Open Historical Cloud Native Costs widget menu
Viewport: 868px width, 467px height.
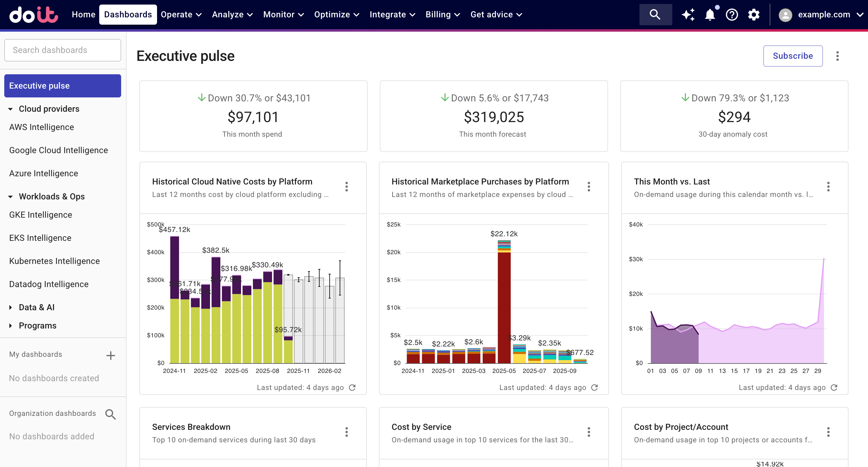pos(346,187)
